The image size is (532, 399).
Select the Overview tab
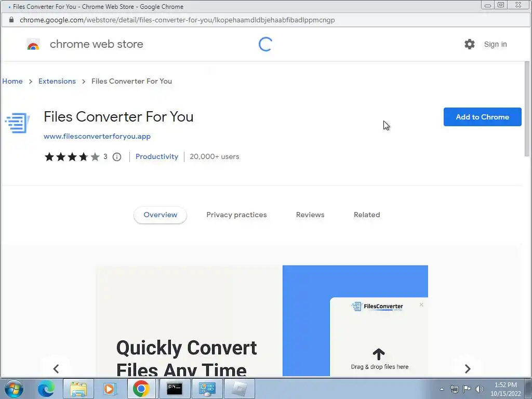coord(160,215)
